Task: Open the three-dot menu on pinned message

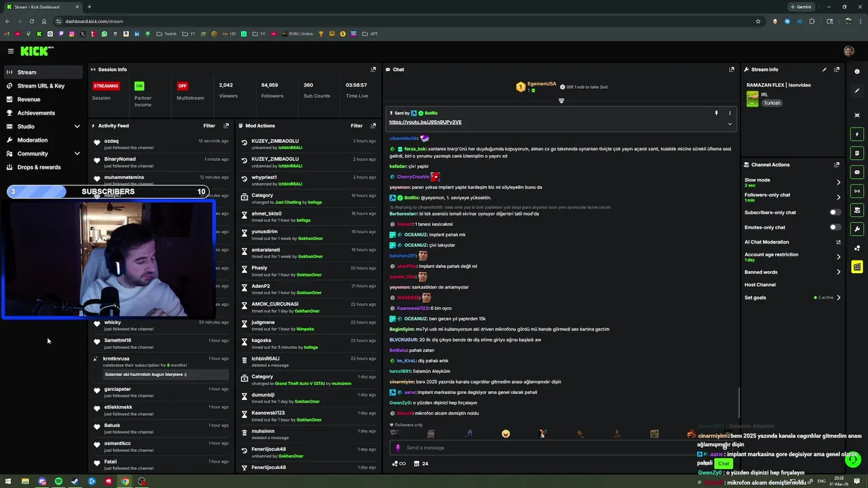Action: click(x=730, y=113)
